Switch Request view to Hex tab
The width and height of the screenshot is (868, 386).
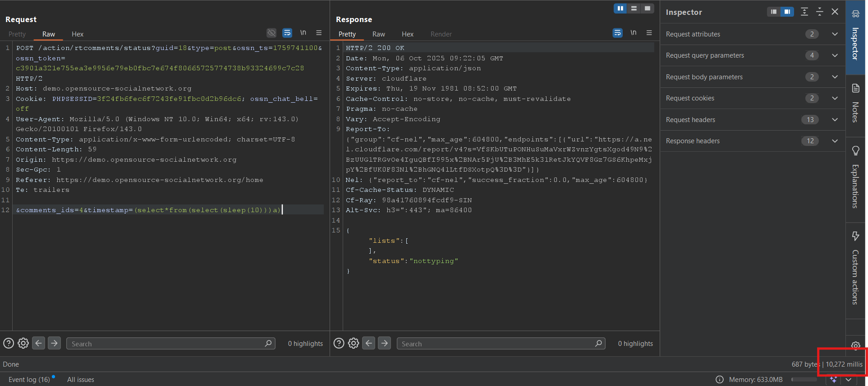[x=78, y=34]
